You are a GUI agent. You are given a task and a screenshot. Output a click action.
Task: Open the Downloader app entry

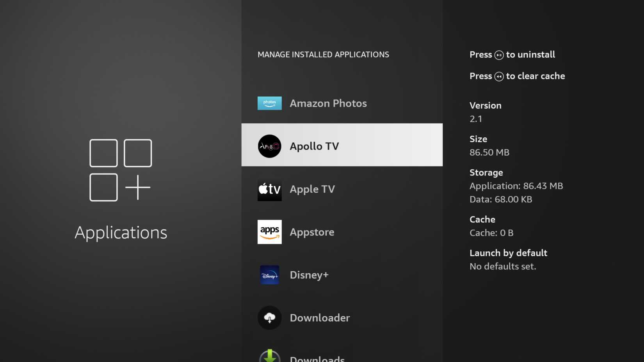tap(319, 318)
